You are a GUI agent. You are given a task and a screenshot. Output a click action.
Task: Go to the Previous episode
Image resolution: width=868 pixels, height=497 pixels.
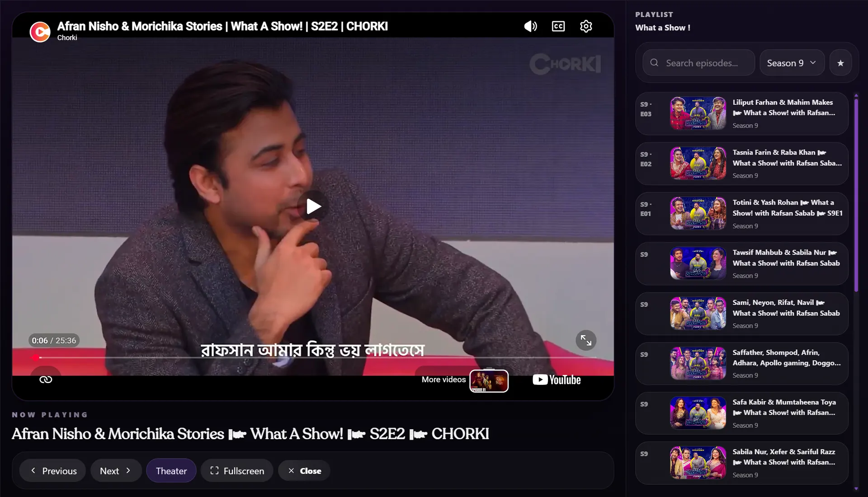[53, 471]
